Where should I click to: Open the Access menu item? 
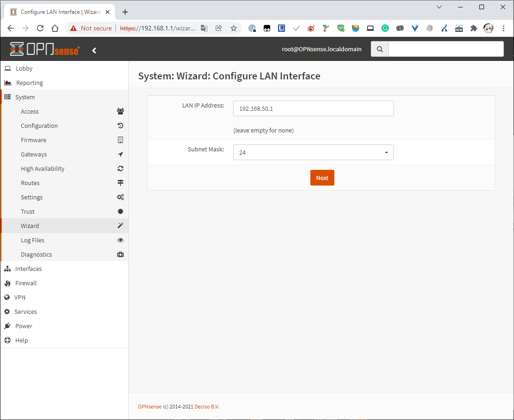(x=30, y=111)
